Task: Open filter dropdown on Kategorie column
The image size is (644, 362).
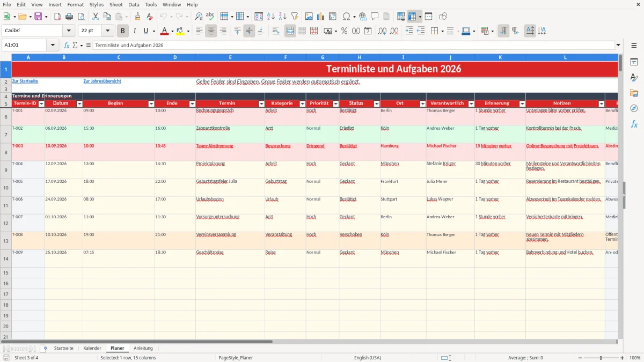Action: (303, 104)
